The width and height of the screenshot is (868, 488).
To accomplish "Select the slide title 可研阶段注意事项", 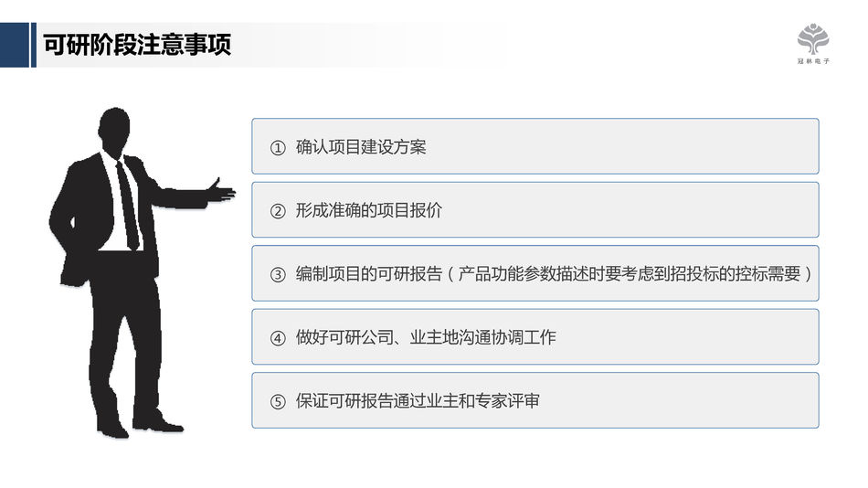I will coord(137,45).
